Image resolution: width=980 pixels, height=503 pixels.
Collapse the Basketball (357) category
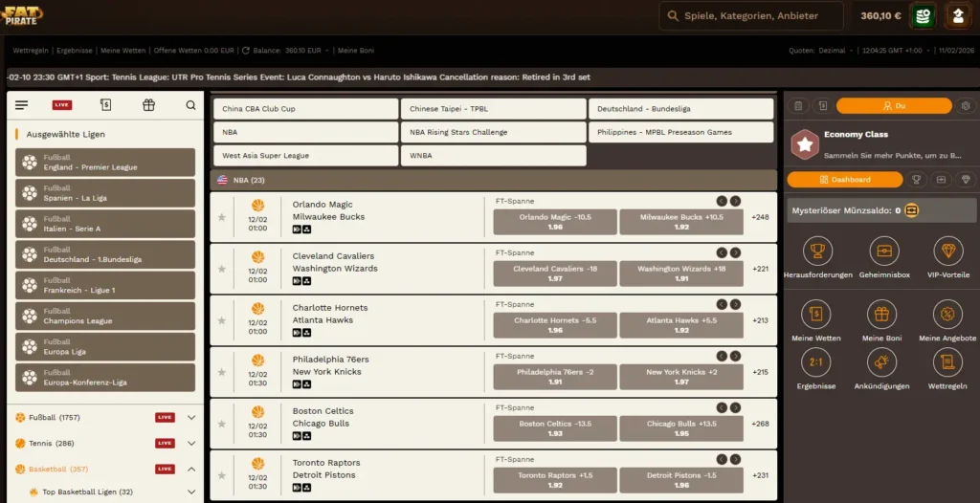point(191,469)
